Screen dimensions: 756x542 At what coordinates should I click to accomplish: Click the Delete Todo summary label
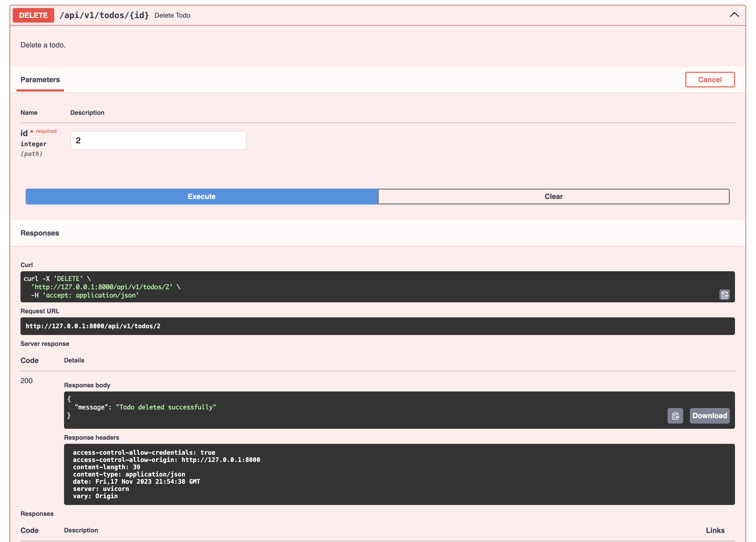click(172, 15)
